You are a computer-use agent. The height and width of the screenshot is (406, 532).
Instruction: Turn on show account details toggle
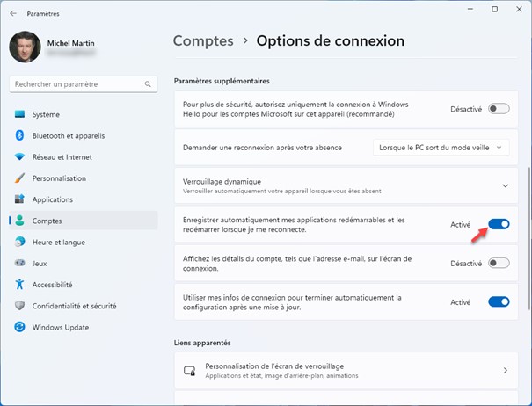[499, 263]
